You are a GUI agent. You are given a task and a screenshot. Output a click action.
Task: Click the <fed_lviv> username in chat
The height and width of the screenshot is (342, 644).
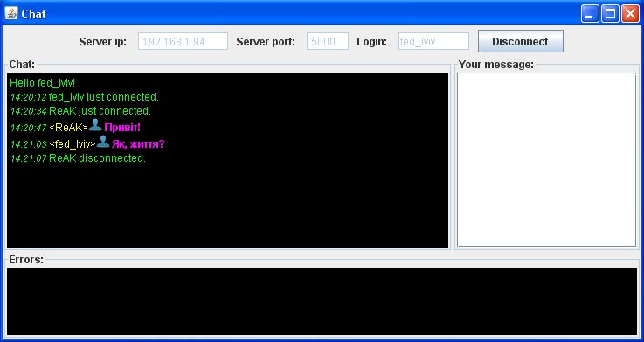pyautogui.click(x=73, y=144)
